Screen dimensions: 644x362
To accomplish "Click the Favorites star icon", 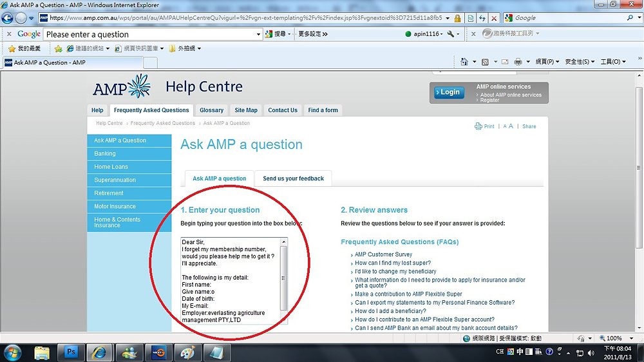I will 12,48.
